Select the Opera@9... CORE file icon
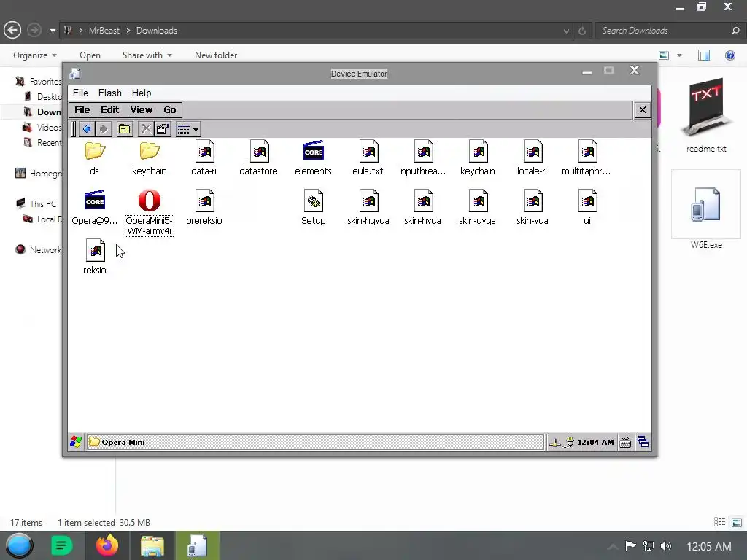This screenshot has width=747, height=560. [95, 201]
